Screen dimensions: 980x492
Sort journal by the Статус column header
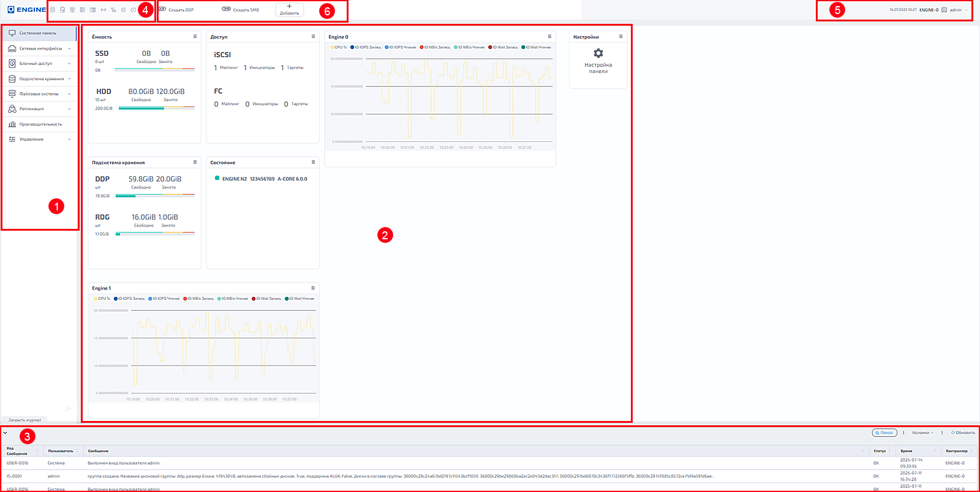[882, 451]
